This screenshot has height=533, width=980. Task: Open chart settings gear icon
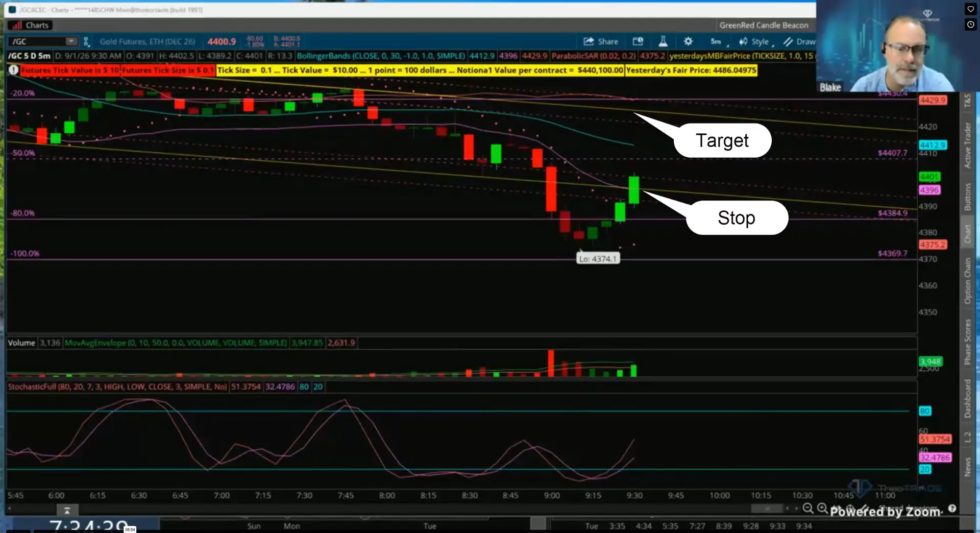click(x=688, y=41)
